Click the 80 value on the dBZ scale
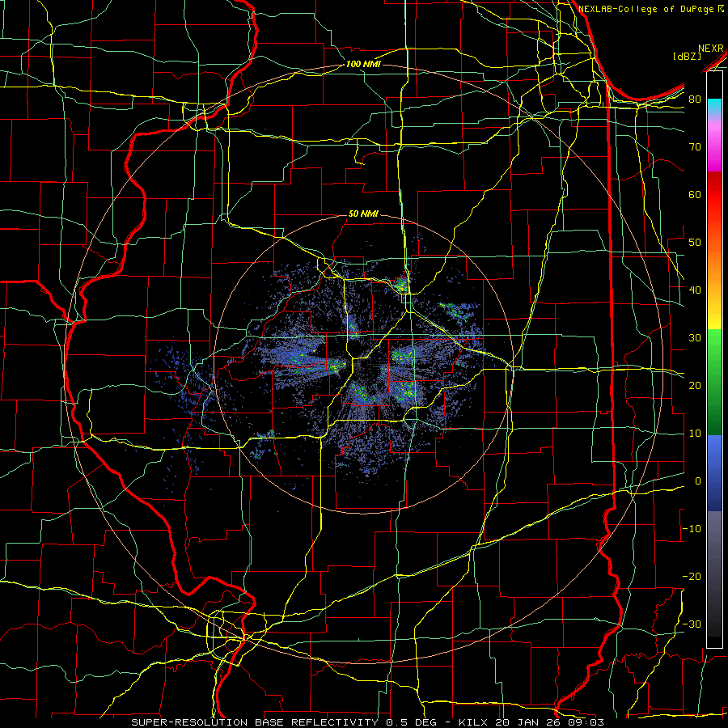The width and height of the screenshot is (728, 728). pos(695,99)
